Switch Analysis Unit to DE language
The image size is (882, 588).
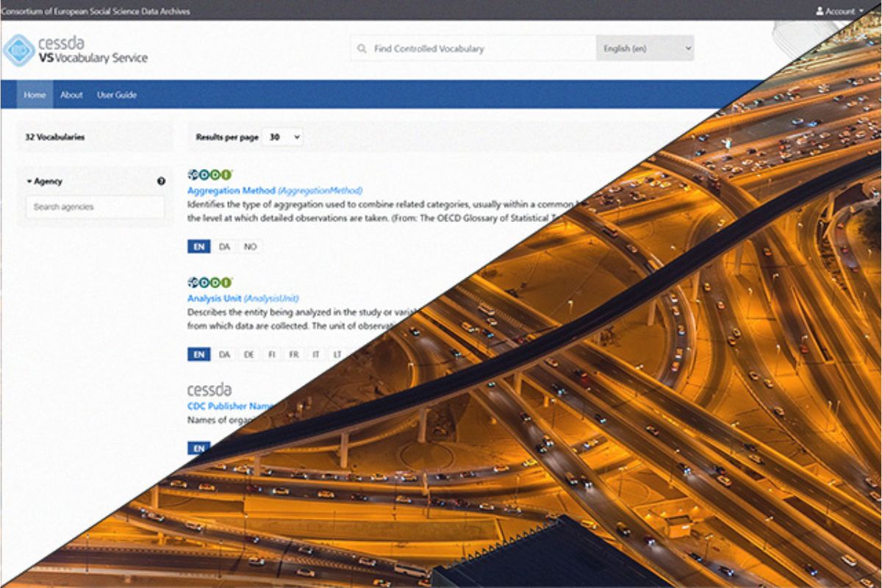click(249, 354)
